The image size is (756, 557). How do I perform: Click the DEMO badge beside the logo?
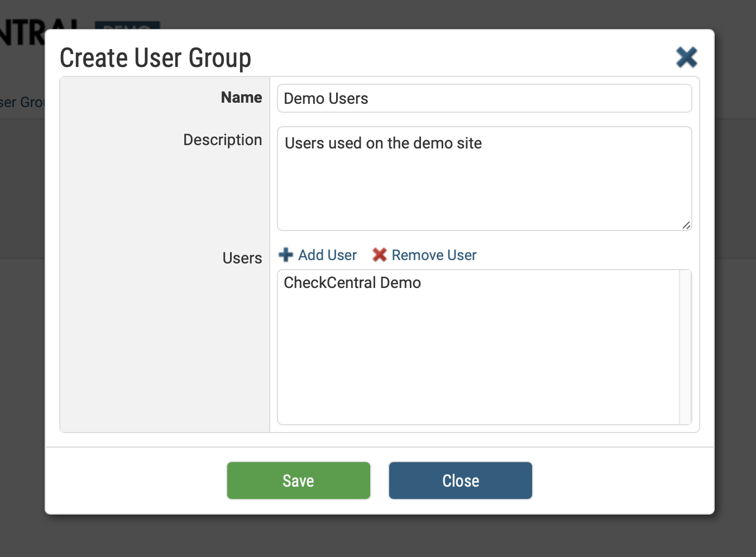(127, 25)
